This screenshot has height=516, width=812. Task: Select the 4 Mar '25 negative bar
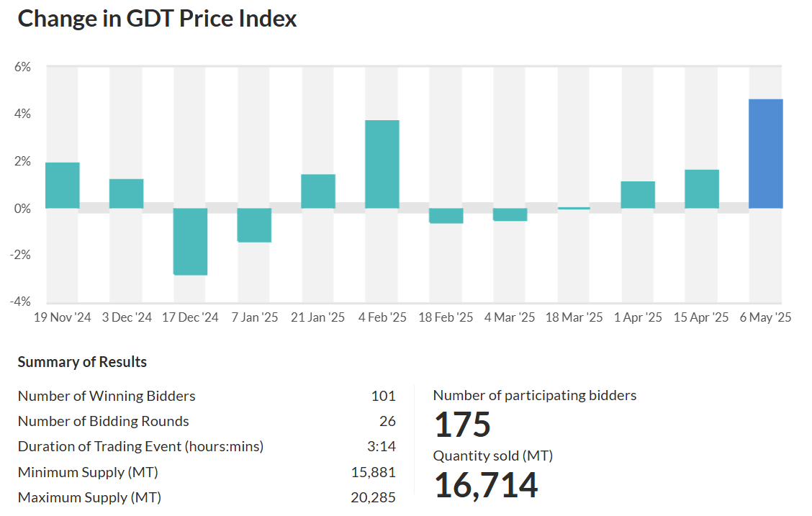tap(510, 214)
